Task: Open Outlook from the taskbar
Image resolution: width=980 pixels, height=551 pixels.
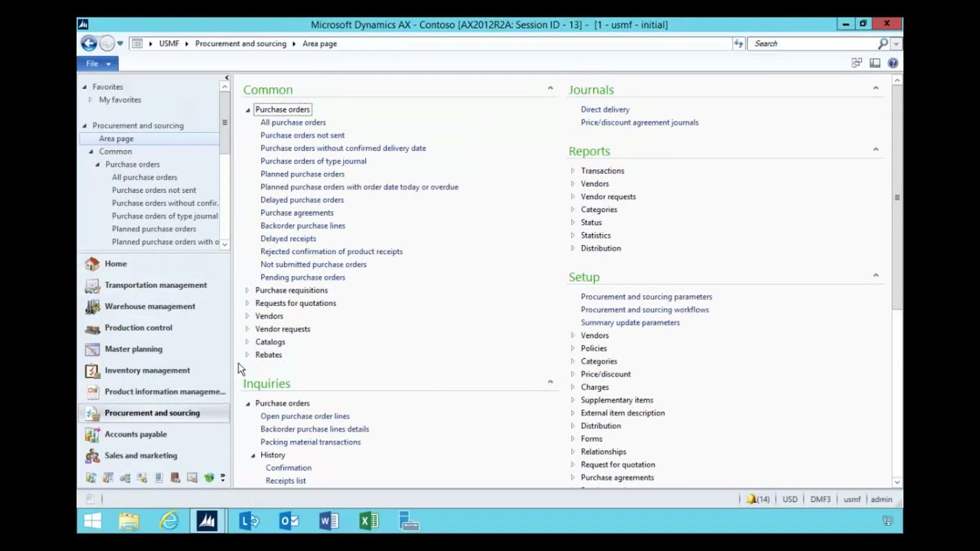Action: tap(289, 522)
